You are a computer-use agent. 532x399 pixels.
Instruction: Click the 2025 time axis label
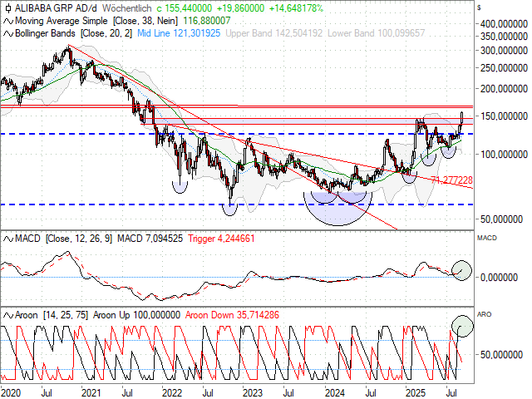[x=416, y=393]
